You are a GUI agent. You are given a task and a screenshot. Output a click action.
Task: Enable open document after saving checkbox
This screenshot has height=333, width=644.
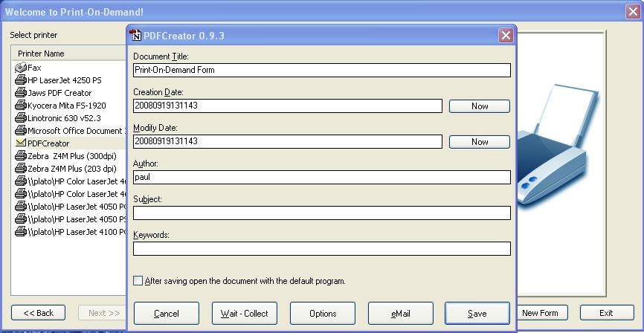138,281
